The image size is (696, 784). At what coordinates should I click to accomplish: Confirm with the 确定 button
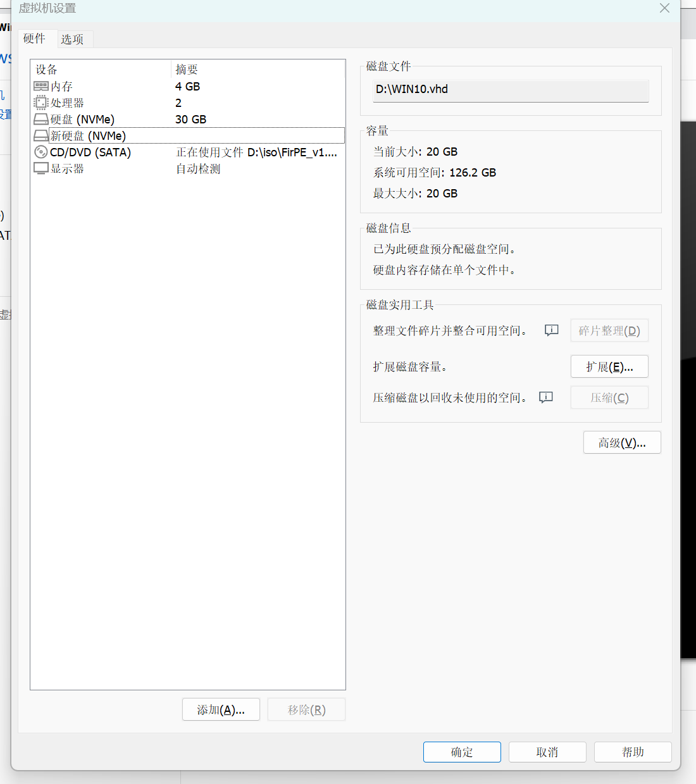(462, 752)
